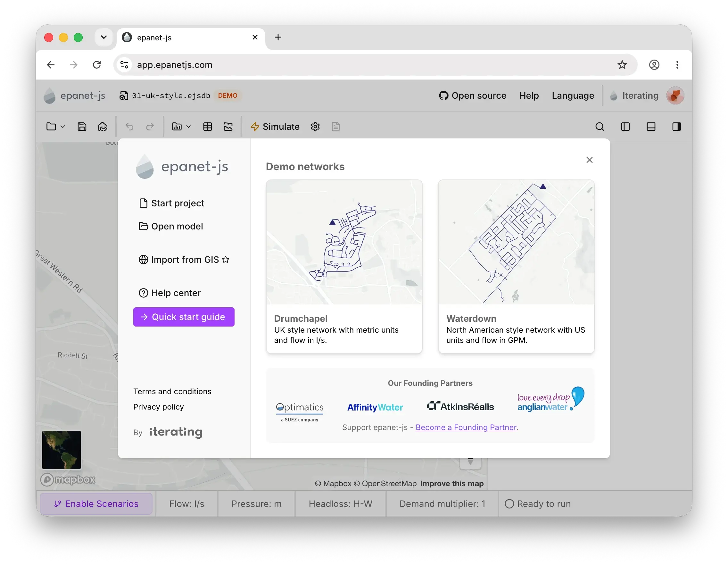Image resolution: width=728 pixels, height=564 pixels.
Task: Open the simulation report document icon
Action: click(336, 127)
